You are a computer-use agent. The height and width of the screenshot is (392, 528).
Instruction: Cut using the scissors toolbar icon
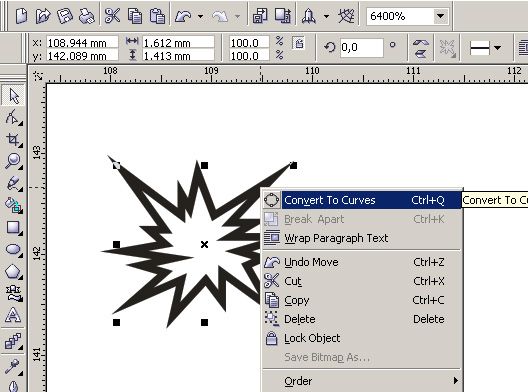pyautogui.click(x=112, y=16)
